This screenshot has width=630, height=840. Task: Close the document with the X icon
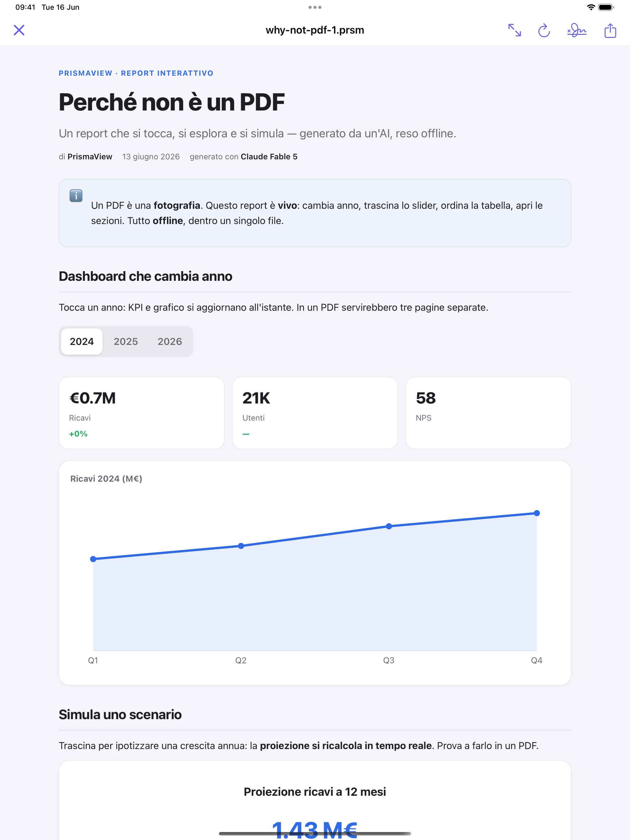click(19, 30)
